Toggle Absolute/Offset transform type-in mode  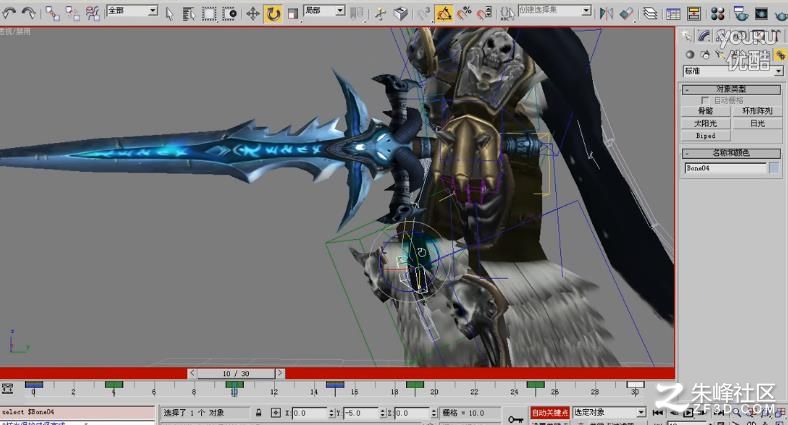(275, 412)
